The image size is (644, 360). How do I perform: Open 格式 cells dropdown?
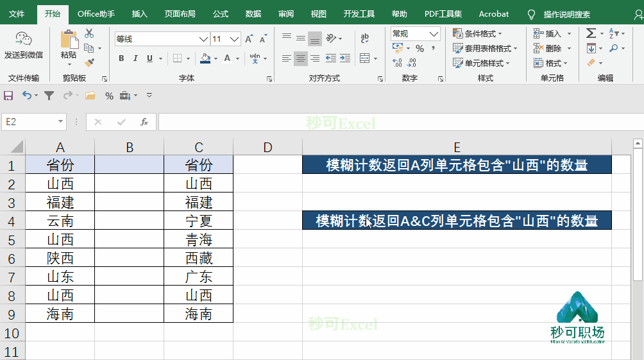551,63
